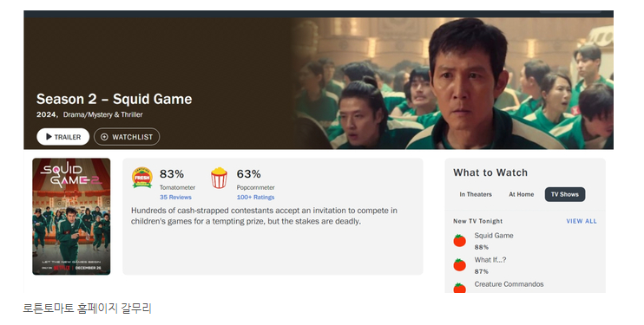The width and height of the screenshot is (644, 325).
Task: Play the Season 2 trailer
Action: coord(62,137)
